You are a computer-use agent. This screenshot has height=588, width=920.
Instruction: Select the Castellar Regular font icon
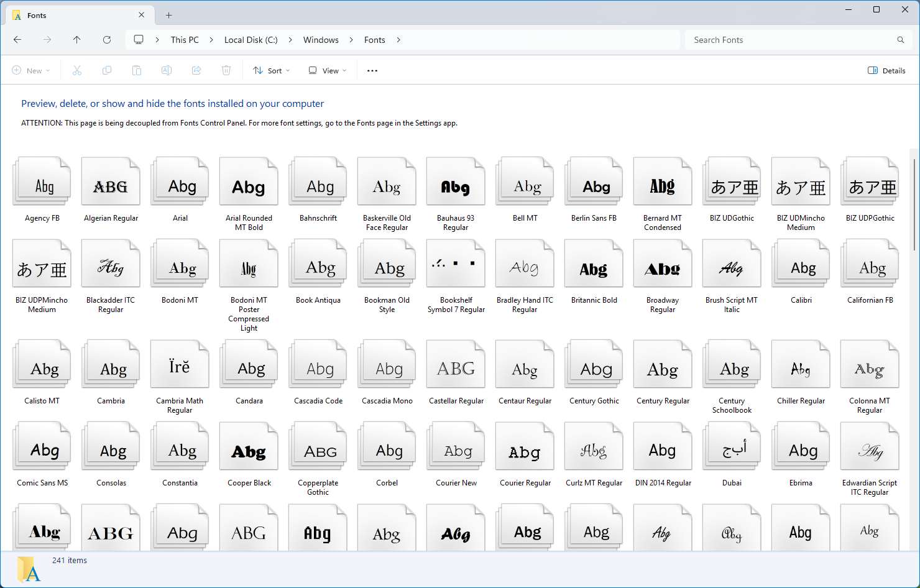(x=456, y=364)
